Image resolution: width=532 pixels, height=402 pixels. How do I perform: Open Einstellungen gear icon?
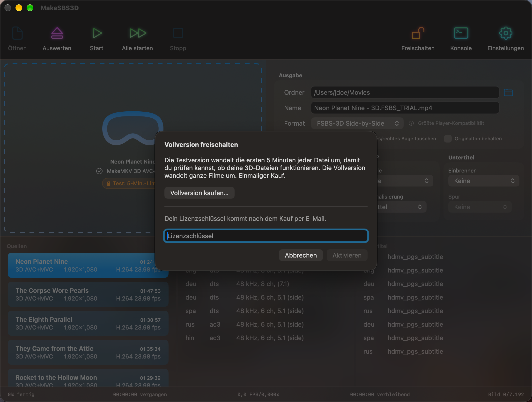[x=506, y=33]
